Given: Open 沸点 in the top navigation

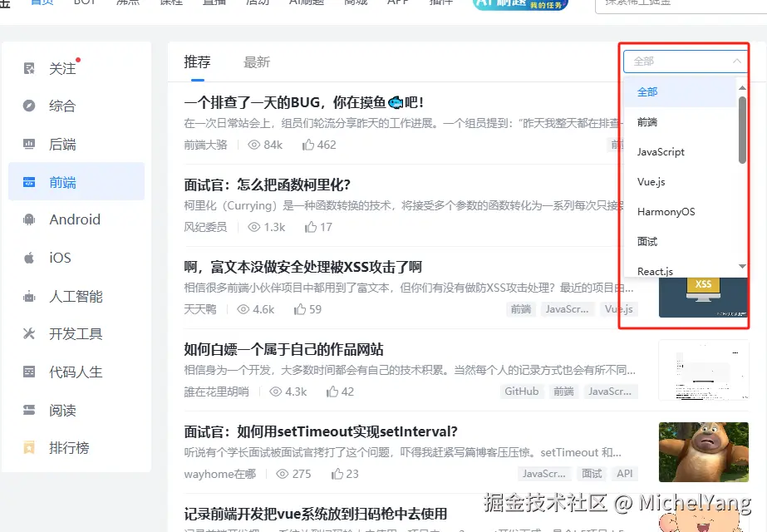Looking at the screenshot, I should tap(126, 3).
